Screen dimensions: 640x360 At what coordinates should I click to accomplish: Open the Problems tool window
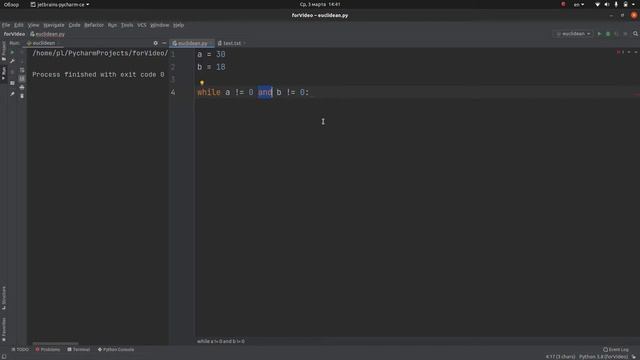(x=48, y=349)
